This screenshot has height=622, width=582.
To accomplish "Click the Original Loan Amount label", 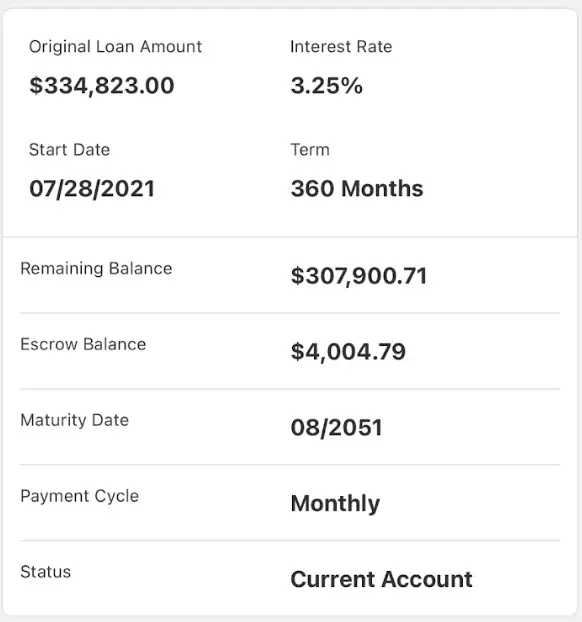I will tap(115, 47).
